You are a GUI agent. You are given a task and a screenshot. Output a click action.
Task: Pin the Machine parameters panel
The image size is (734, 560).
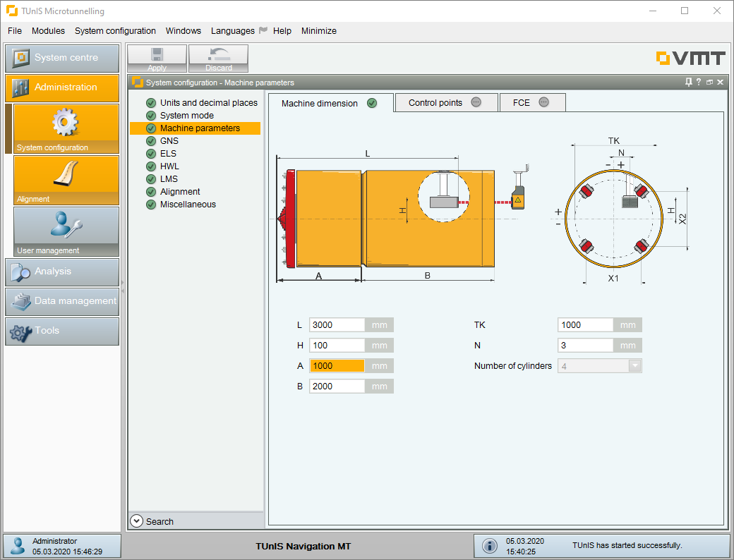[689, 83]
